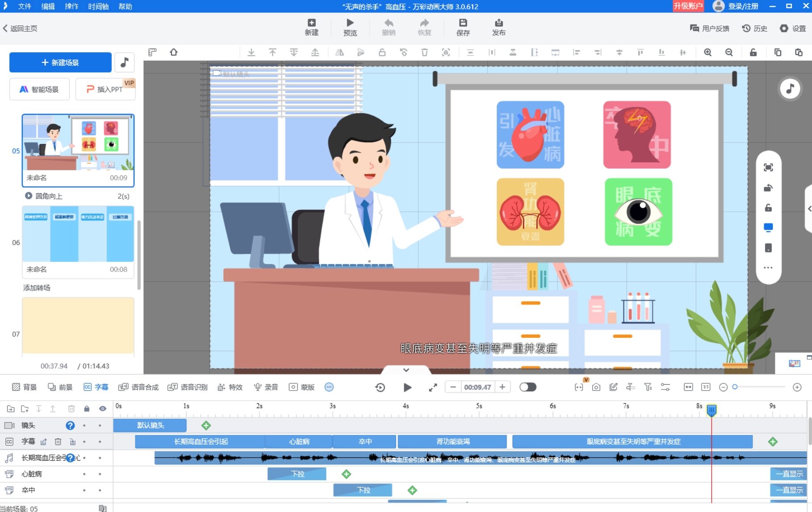
Task: Click the round music button on canvas
Action: (790, 88)
